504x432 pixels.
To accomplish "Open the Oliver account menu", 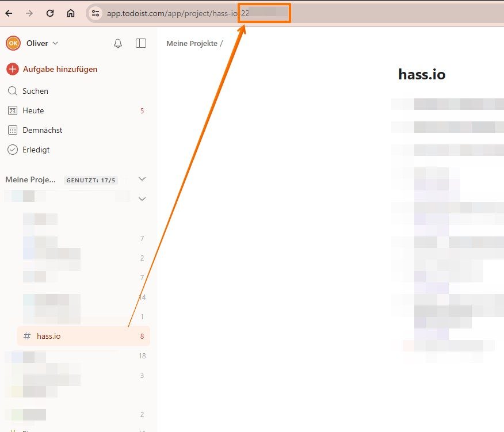I will click(x=42, y=43).
